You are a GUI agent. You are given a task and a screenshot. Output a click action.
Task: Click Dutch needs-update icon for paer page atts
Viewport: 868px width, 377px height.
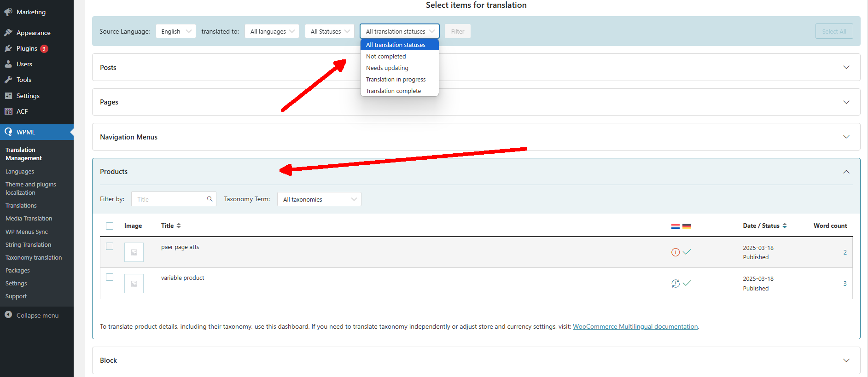[676, 252]
